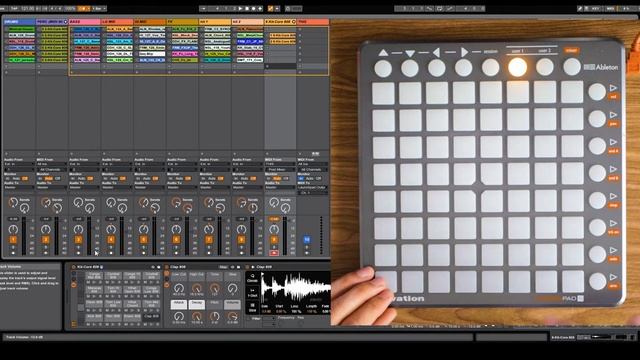Image resolution: width=640 pixels, height=360 pixels.
Task: Select the DRUMS track header
Action: coord(19,22)
